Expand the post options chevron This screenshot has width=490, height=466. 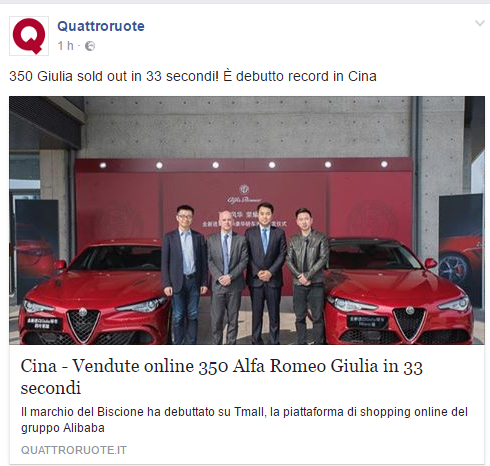[x=480, y=23]
